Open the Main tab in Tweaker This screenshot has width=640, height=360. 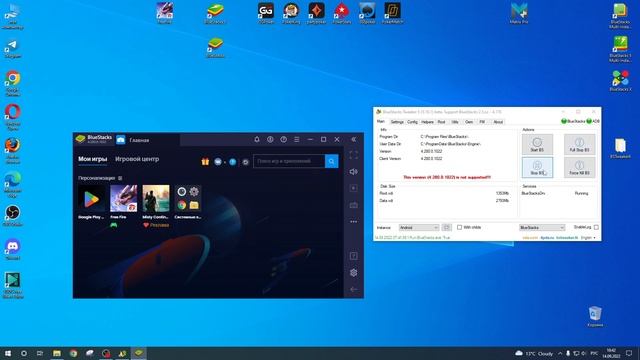pyautogui.click(x=380, y=122)
